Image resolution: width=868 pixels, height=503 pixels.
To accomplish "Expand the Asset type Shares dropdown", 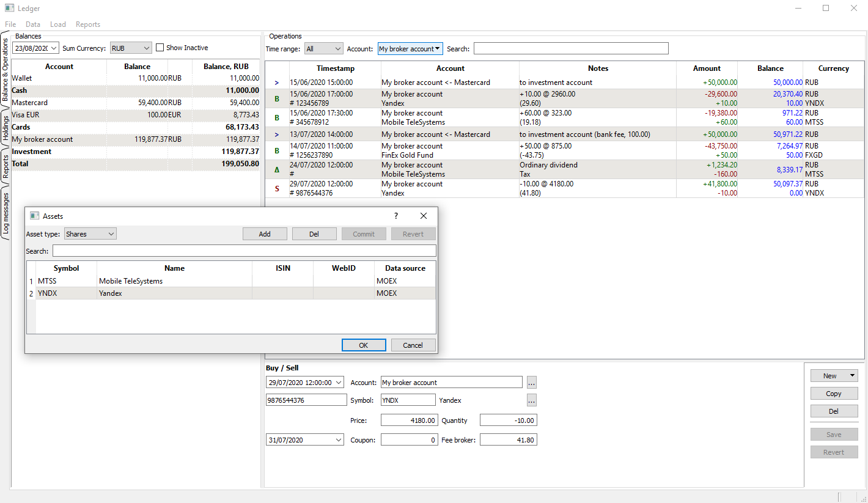I will coord(90,234).
